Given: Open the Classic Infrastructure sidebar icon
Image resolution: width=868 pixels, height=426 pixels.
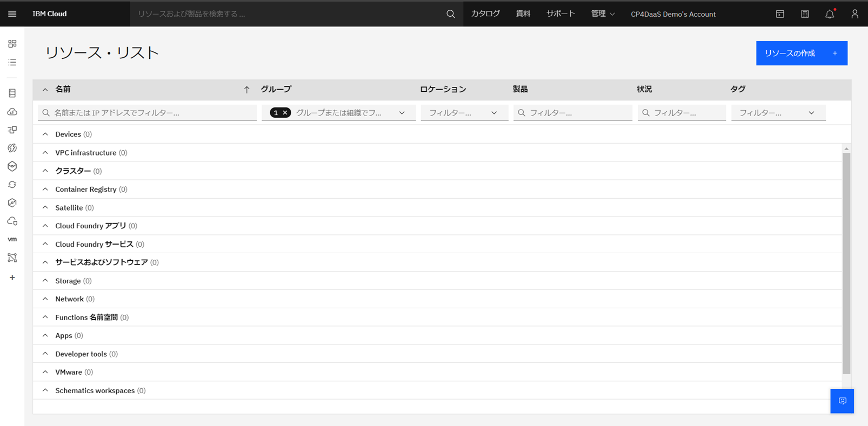Looking at the screenshot, I should point(12,93).
